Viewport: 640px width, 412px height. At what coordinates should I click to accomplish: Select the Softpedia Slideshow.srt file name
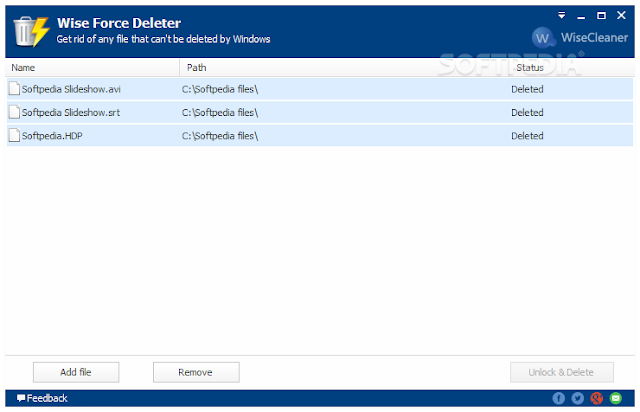pyautogui.click(x=71, y=113)
